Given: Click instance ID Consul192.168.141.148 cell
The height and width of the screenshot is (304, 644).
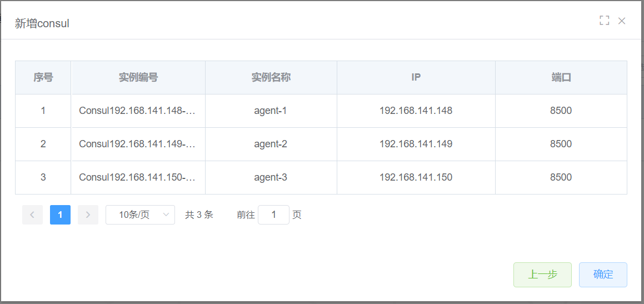Looking at the screenshot, I should click(x=137, y=111).
